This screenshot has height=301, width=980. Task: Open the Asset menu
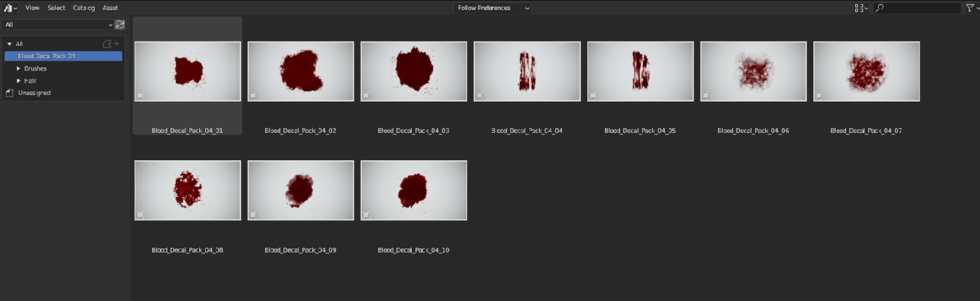point(110,8)
